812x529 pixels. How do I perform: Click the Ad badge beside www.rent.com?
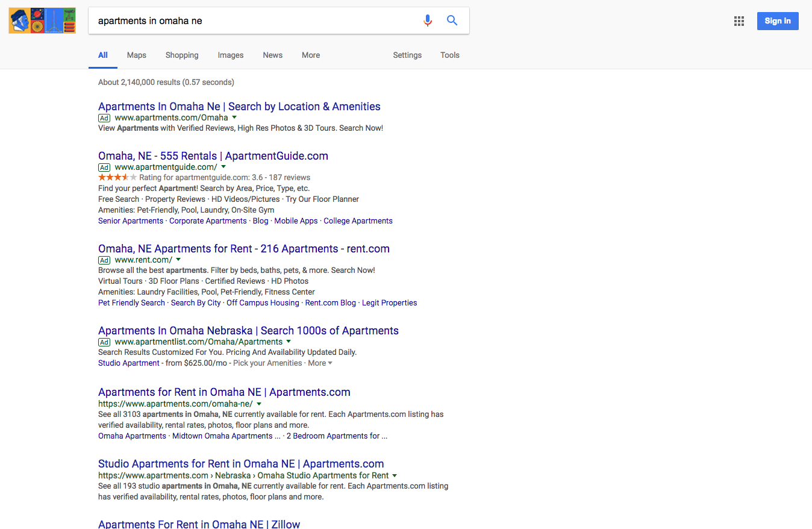[104, 260]
